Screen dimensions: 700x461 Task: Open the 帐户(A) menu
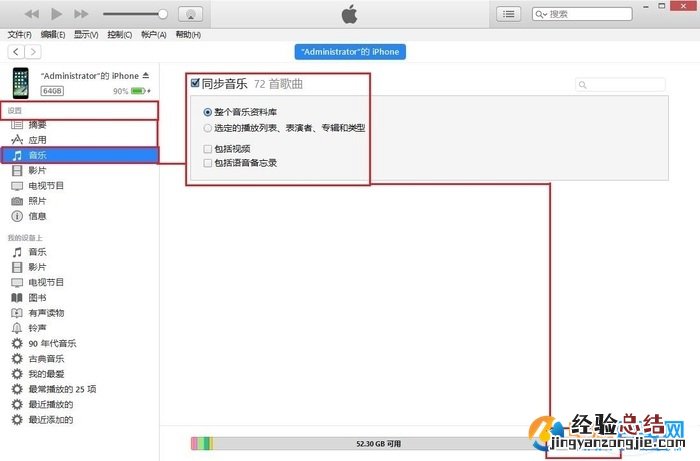(x=154, y=35)
